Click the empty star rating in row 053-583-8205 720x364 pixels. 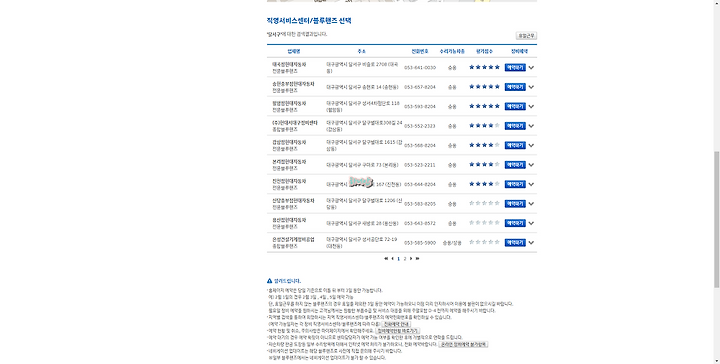(x=484, y=203)
